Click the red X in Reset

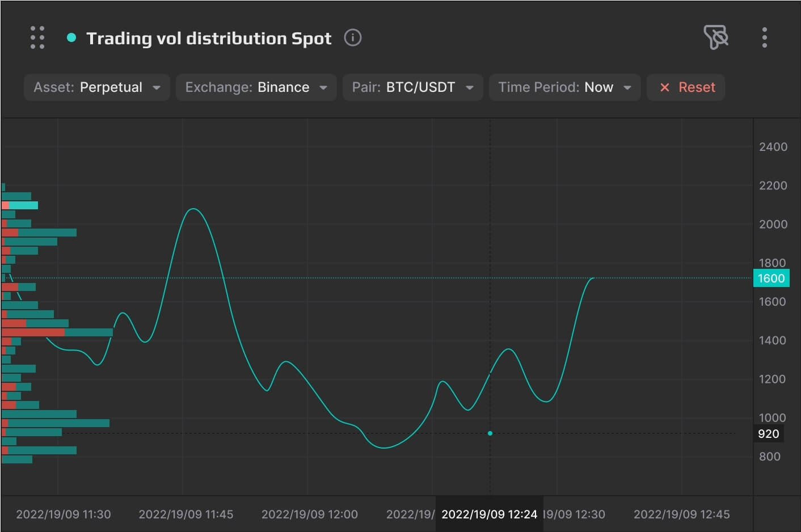665,87
